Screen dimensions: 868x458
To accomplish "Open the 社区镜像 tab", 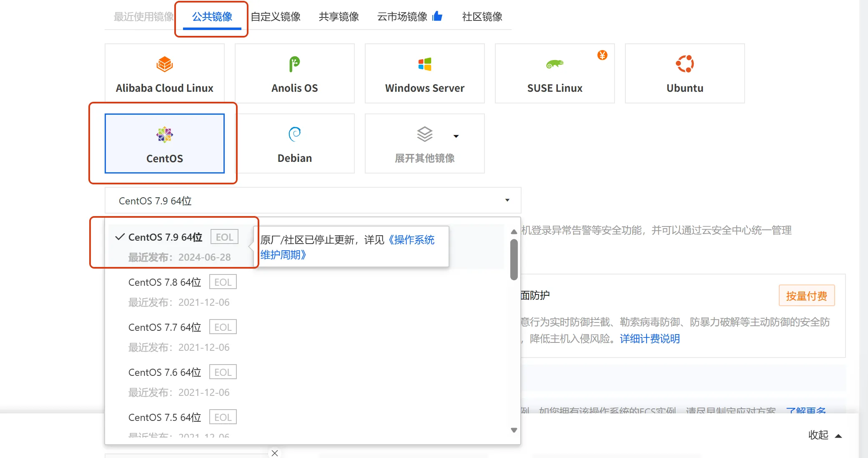I will pos(482,17).
